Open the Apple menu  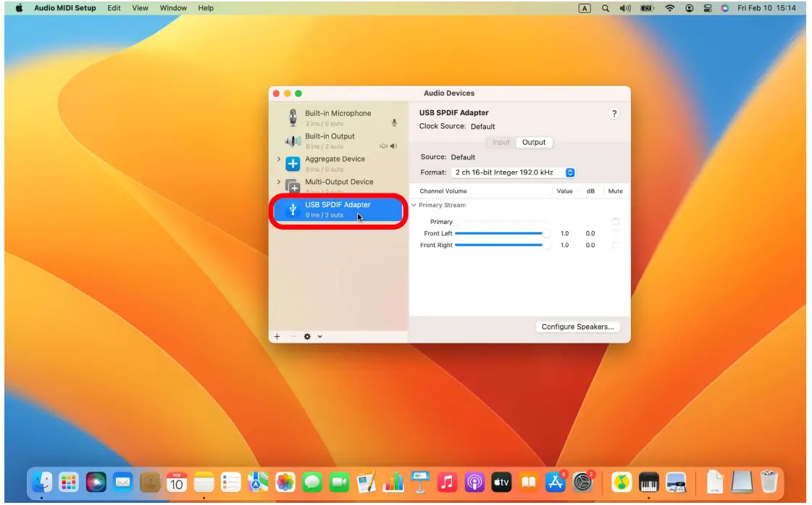(x=19, y=8)
